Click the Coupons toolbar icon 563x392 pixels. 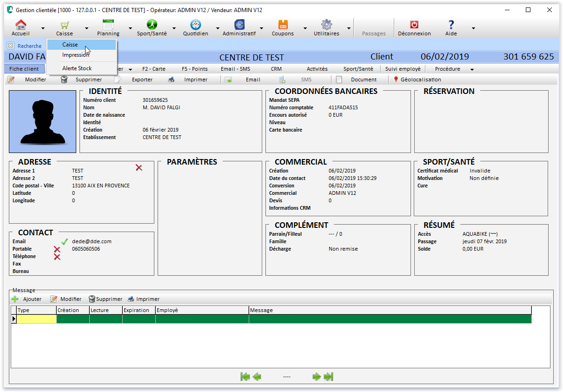coord(283,25)
